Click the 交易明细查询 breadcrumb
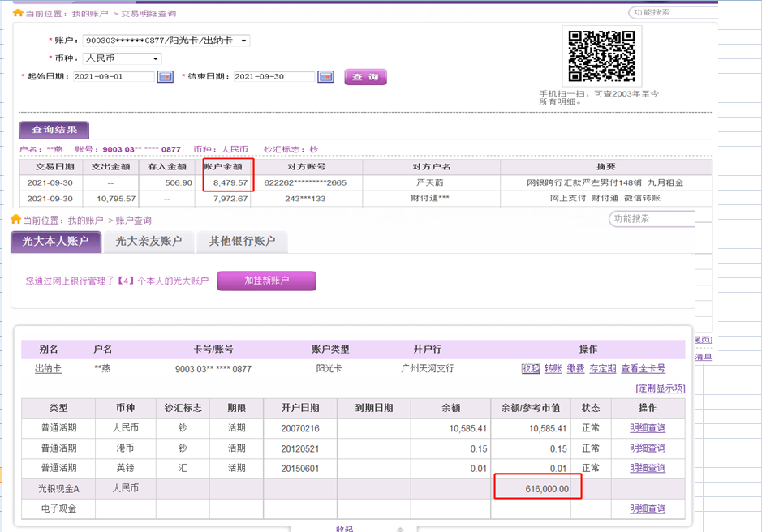 pyautogui.click(x=149, y=14)
